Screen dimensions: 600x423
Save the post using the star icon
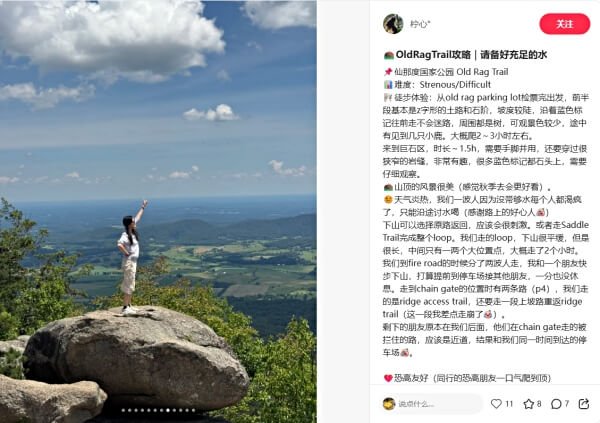click(x=528, y=403)
